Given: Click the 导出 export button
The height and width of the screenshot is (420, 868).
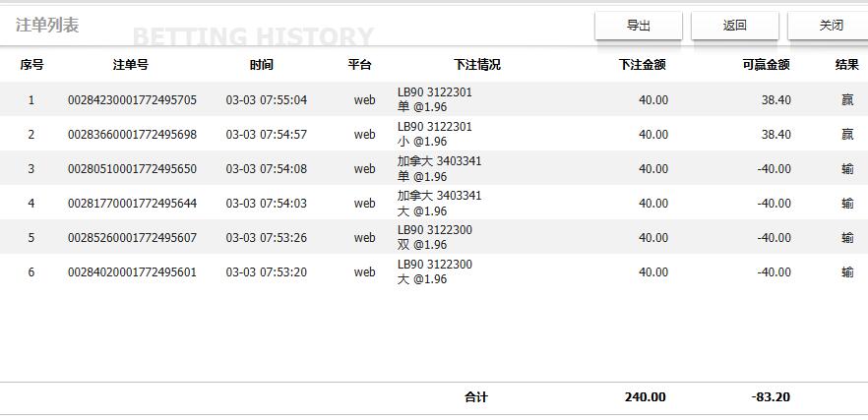Looking at the screenshot, I should [x=639, y=26].
